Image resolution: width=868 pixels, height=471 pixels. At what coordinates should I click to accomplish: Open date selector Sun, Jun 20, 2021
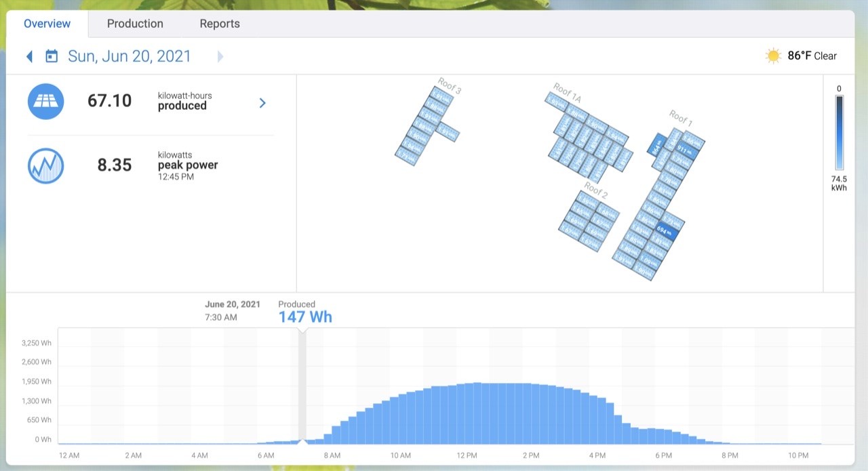click(129, 56)
